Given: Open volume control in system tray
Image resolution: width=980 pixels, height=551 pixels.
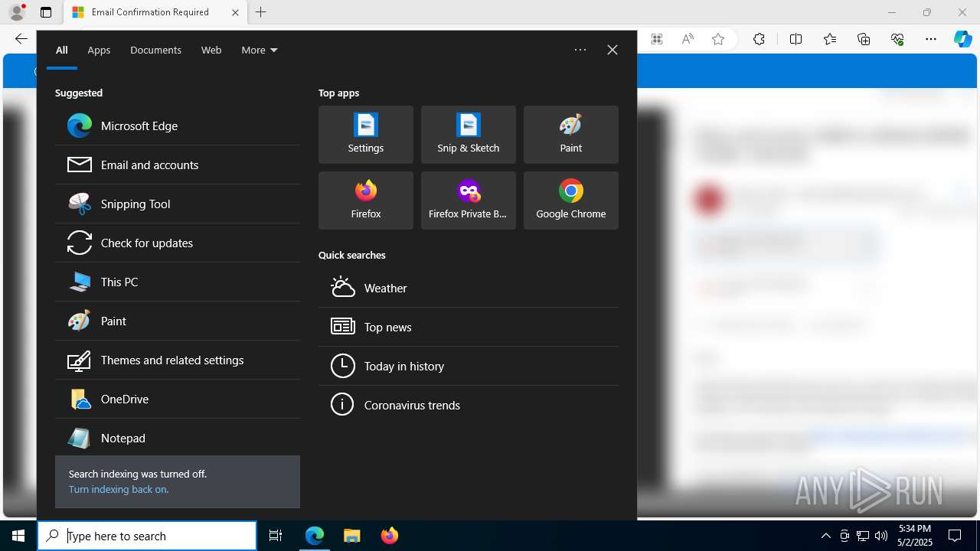Looking at the screenshot, I should pyautogui.click(x=881, y=536).
